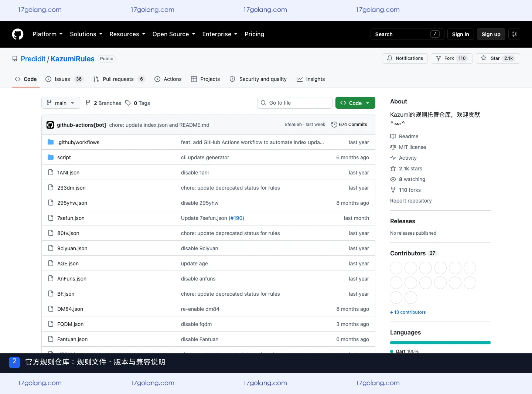Open the AnFuns.json file
This screenshot has height=394, width=532.
[72, 279]
